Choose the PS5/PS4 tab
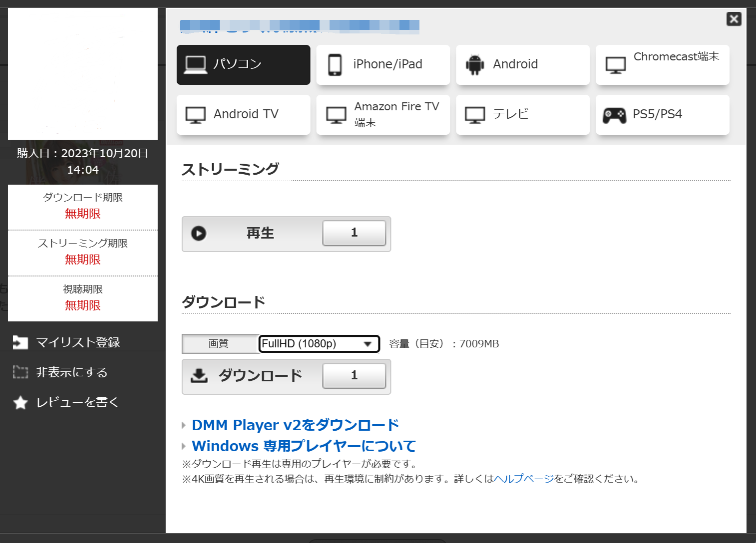This screenshot has width=756, height=543. pos(663,115)
